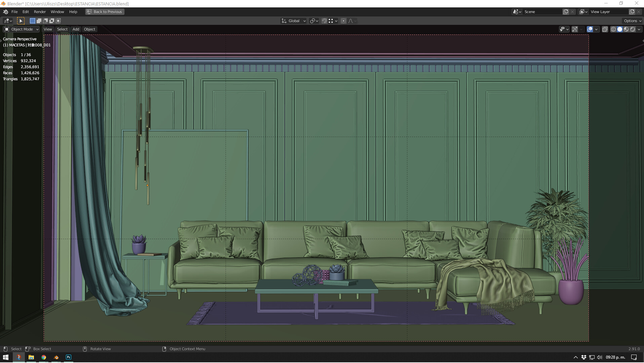This screenshot has width=644, height=363.
Task: Open the Global transform orientation dropdown
Action: (x=293, y=21)
